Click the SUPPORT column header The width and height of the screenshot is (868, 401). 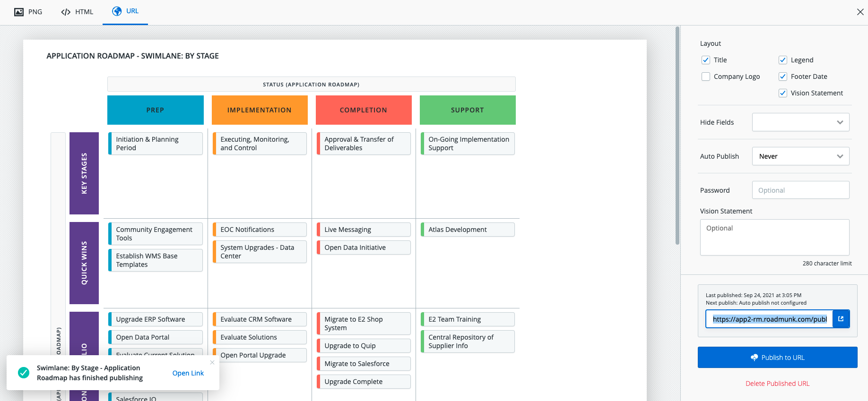click(467, 110)
